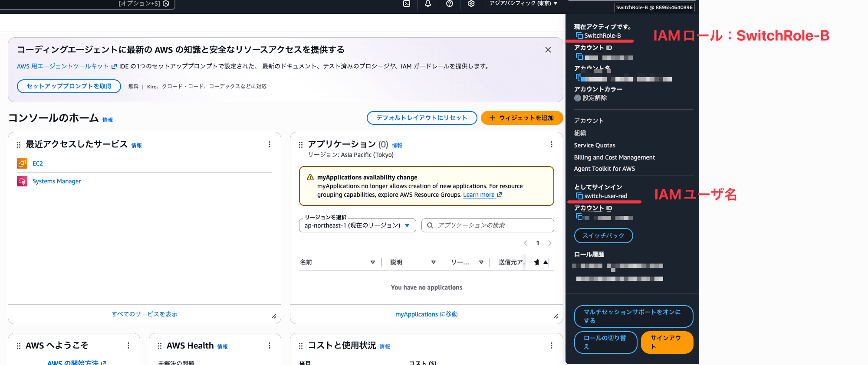Viewport: 868px width, 365px height.
Task: Click the 情報 link of AWS Health
Action: [x=223, y=347]
